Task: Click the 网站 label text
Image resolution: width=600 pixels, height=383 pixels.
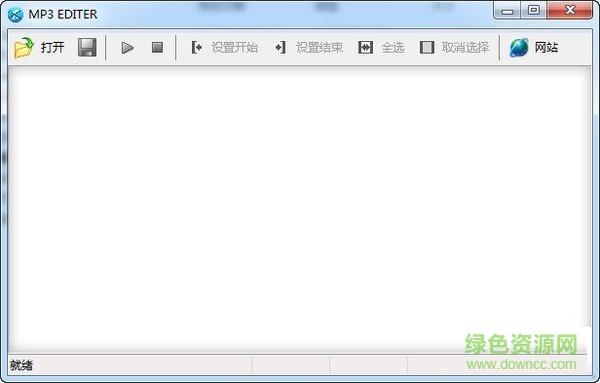Action: pos(546,48)
